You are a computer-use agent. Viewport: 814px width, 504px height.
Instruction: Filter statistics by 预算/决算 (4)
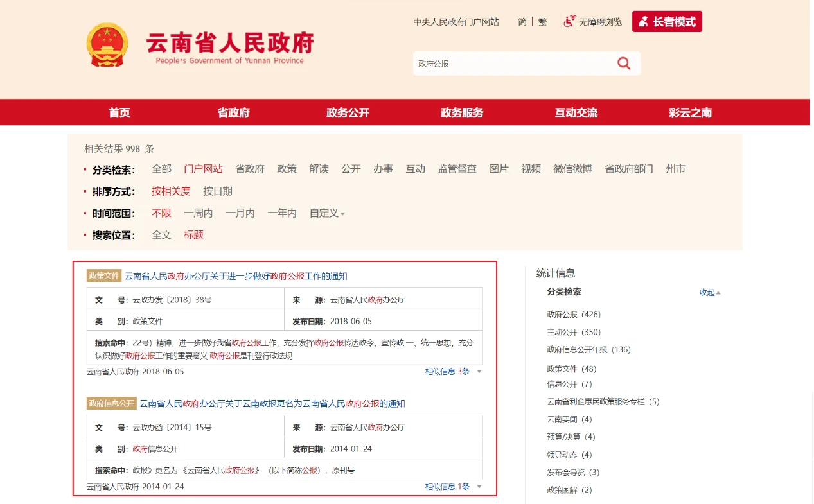click(x=571, y=437)
